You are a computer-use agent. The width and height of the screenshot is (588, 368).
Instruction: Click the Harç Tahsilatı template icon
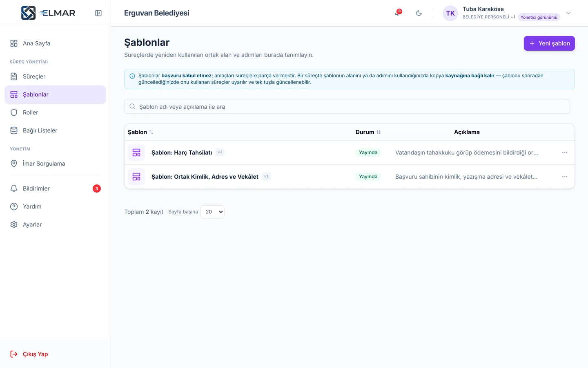(136, 153)
